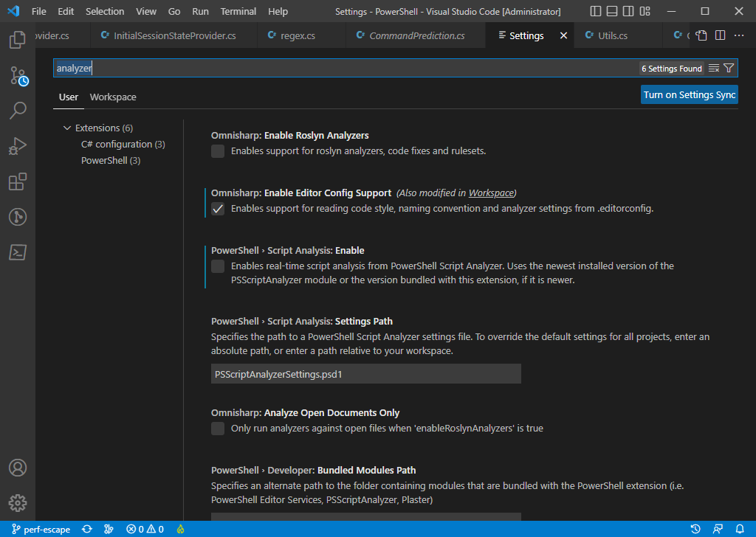This screenshot has height=537, width=756.
Task: Open the regex.cs editor tab
Action: pyautogui.click(x=301, y=35)
